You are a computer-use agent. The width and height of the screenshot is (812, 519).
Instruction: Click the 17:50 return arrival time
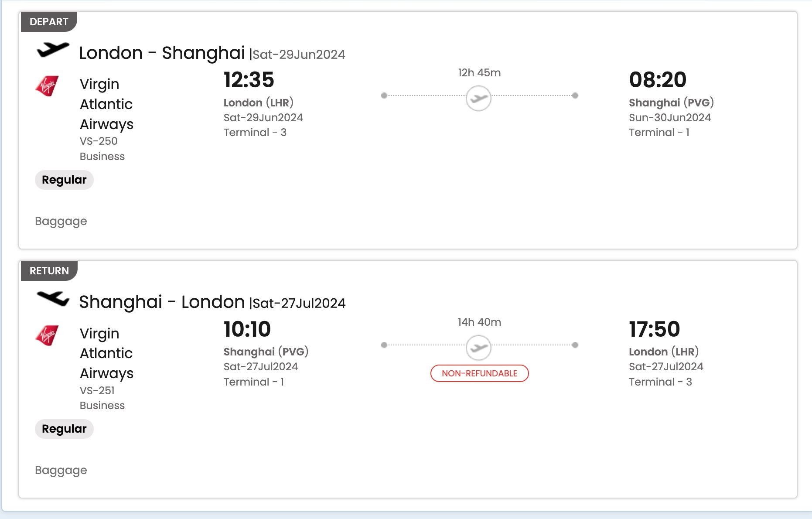click(x=654, y=329)
